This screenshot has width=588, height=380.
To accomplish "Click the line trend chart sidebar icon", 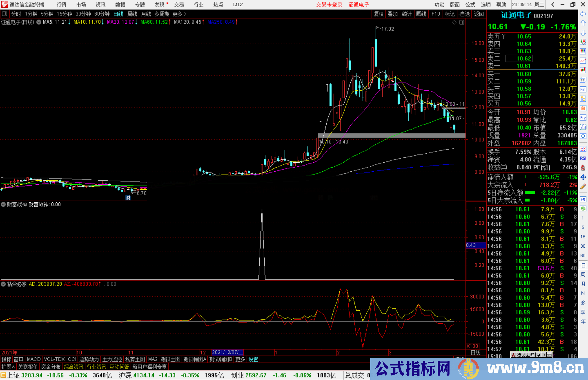I will (x=583, y=60).
